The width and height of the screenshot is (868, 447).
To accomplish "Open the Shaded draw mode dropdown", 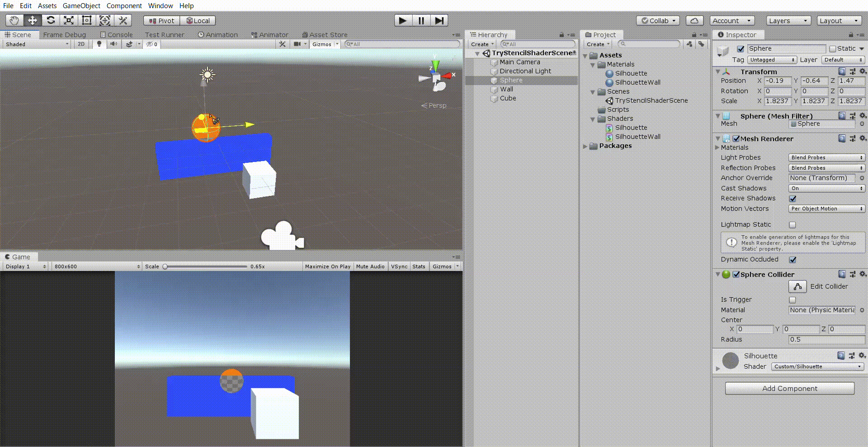I will point(37,44).
